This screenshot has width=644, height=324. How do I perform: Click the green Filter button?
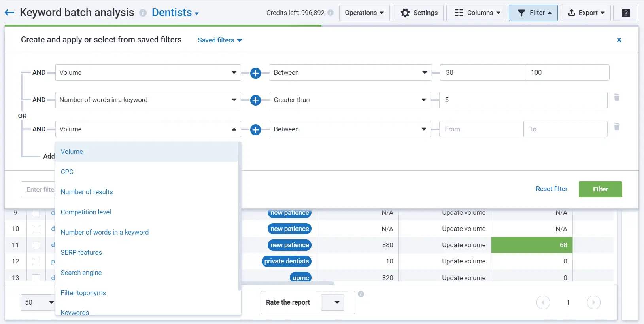pyautogui.click(x=600, y=189)
